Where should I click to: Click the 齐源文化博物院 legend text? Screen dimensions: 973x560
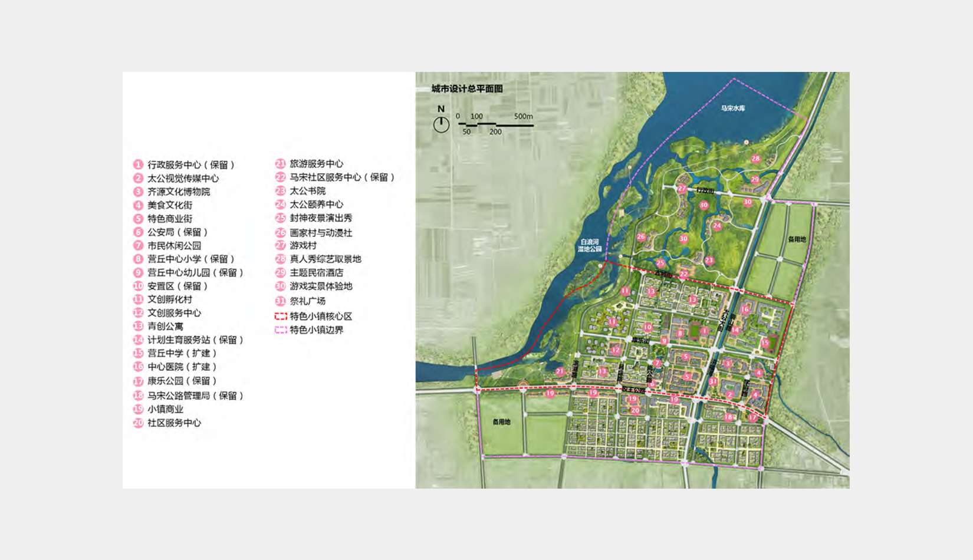179,192
